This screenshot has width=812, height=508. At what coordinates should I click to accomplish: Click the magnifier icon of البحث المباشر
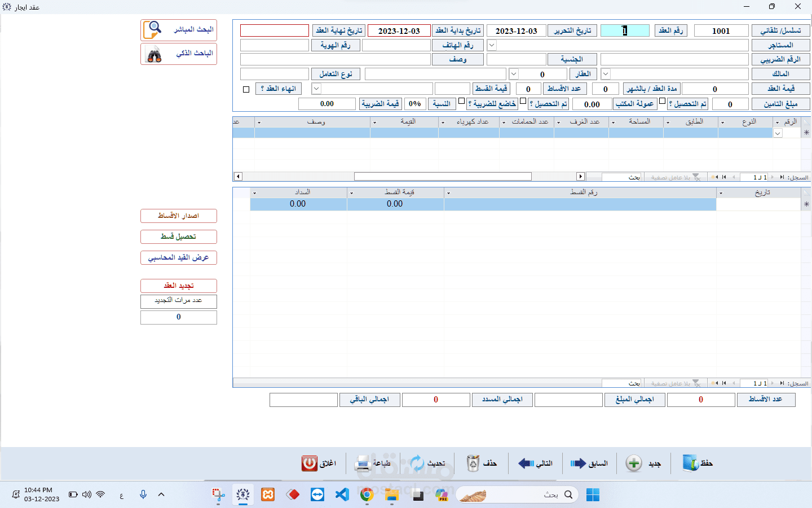coord(152,29)
